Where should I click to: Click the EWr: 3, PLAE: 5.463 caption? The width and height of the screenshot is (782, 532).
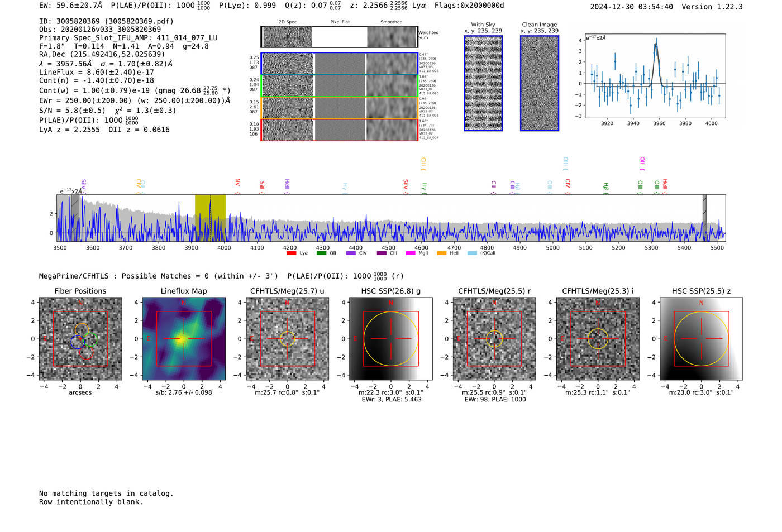(x=391, y=399)
